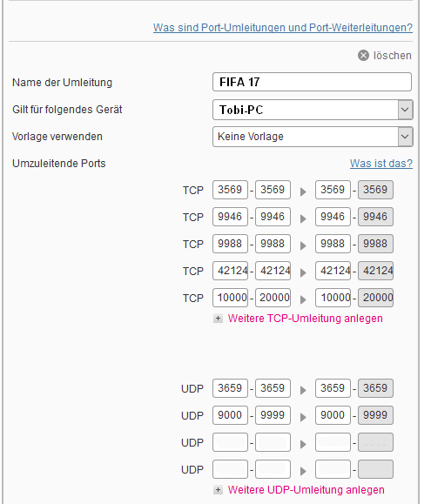Click Weitere UDP-Umleitung anlegen

(306, 490)
